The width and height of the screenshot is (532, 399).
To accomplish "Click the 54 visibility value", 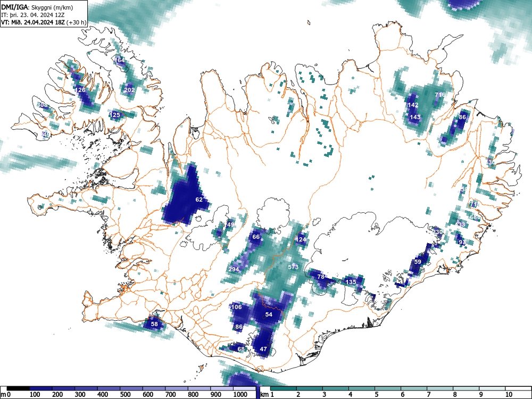I will (269, 314).
